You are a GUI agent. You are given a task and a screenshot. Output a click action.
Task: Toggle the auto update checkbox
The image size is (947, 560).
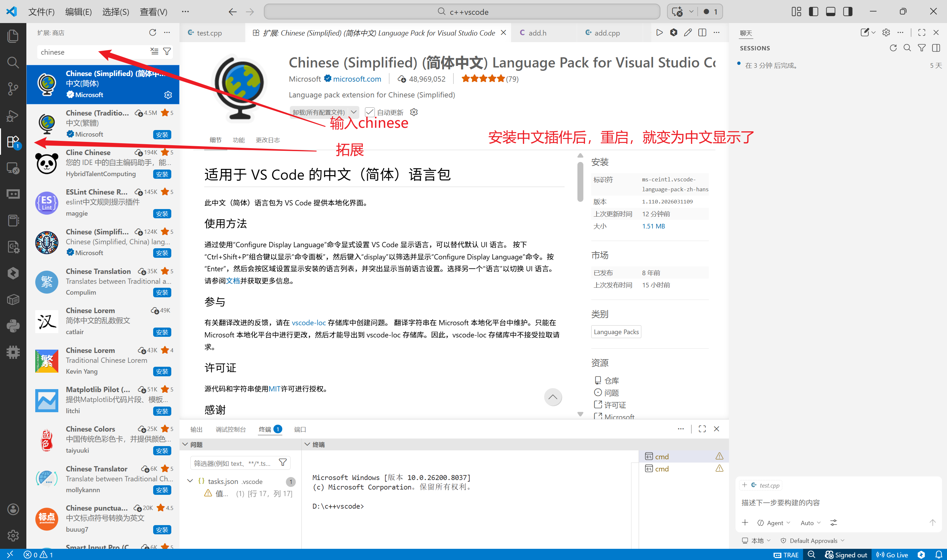370,112
